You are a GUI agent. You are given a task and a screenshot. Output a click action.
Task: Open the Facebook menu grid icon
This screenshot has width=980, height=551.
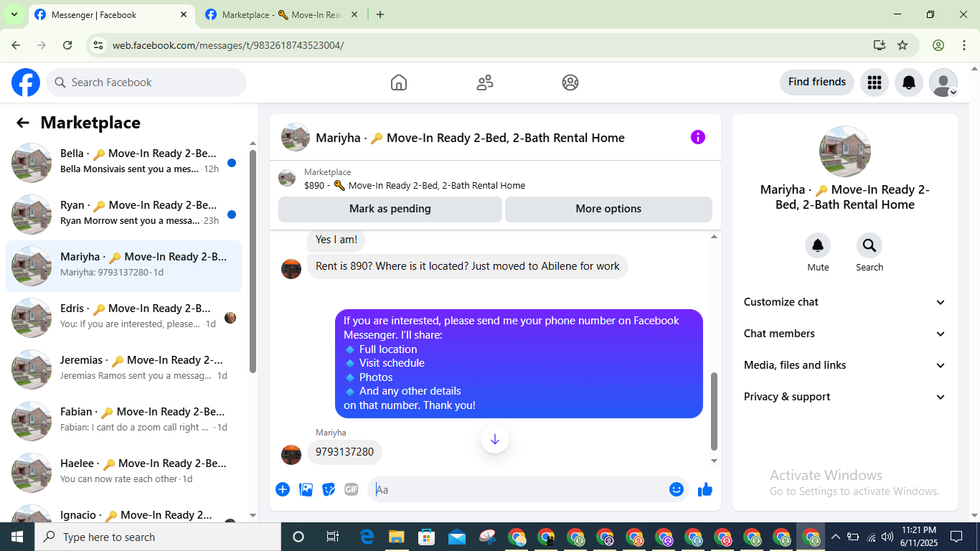click(874, 83)
